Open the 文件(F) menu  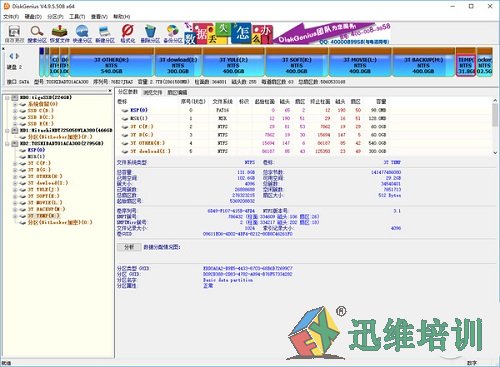[11, 16]
